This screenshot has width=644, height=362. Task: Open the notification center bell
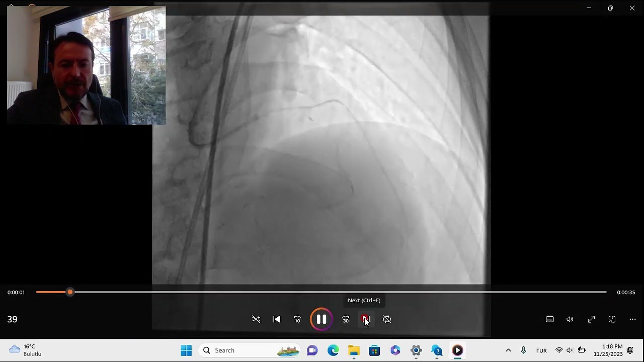pyautogui.click(x=630, y=350)
